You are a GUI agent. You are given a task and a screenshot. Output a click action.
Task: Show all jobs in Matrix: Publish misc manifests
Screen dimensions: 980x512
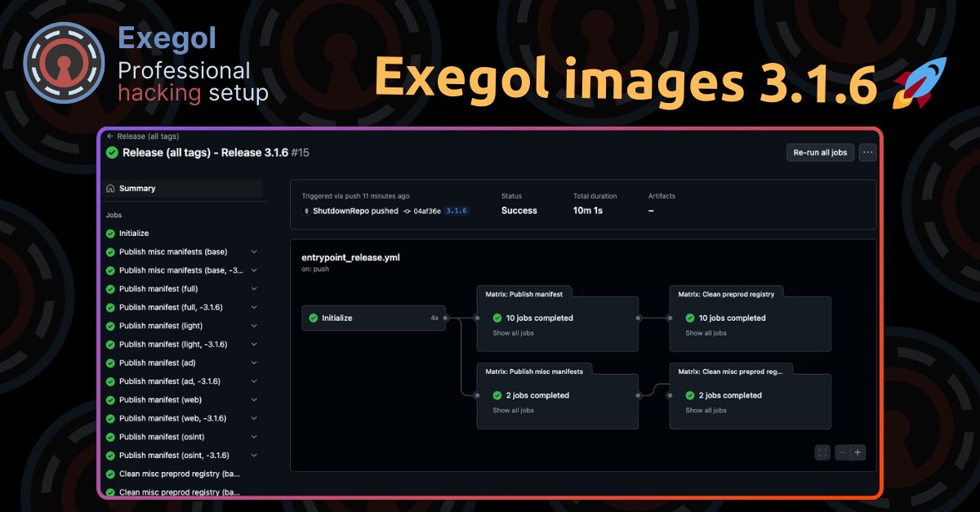tap(513, 411)
